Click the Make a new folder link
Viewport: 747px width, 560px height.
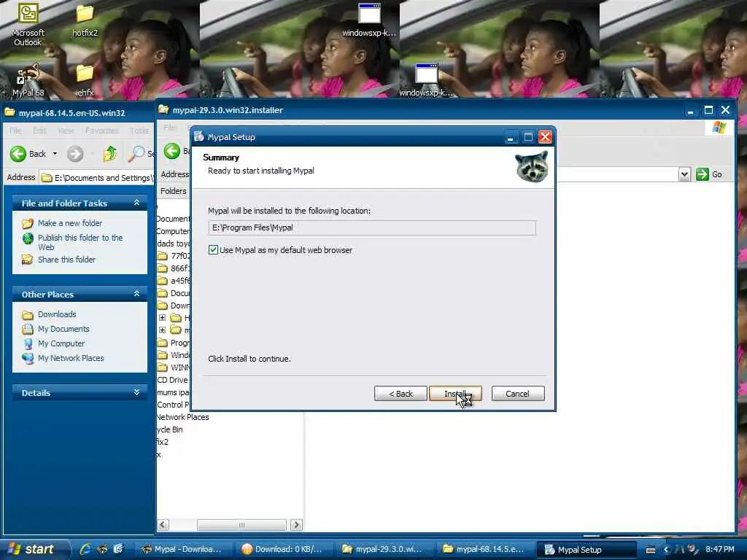[x=70, y=223]
